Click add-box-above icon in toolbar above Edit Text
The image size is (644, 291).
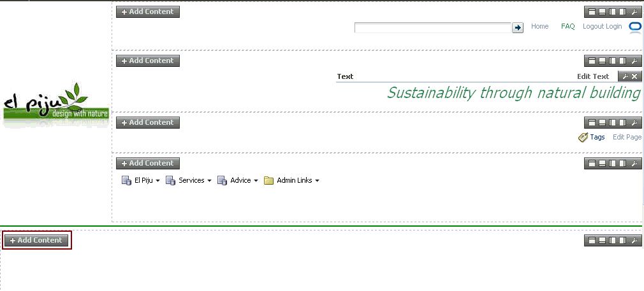[592, 60]
